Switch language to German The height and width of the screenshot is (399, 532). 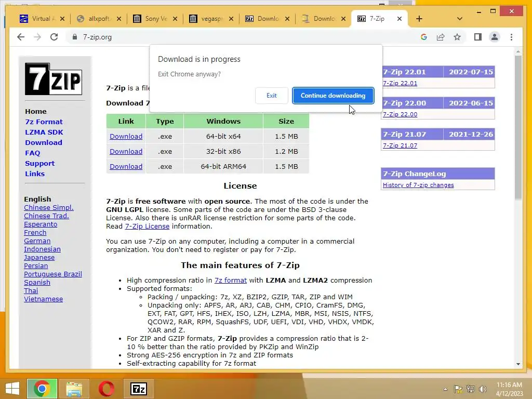(37, 241)
